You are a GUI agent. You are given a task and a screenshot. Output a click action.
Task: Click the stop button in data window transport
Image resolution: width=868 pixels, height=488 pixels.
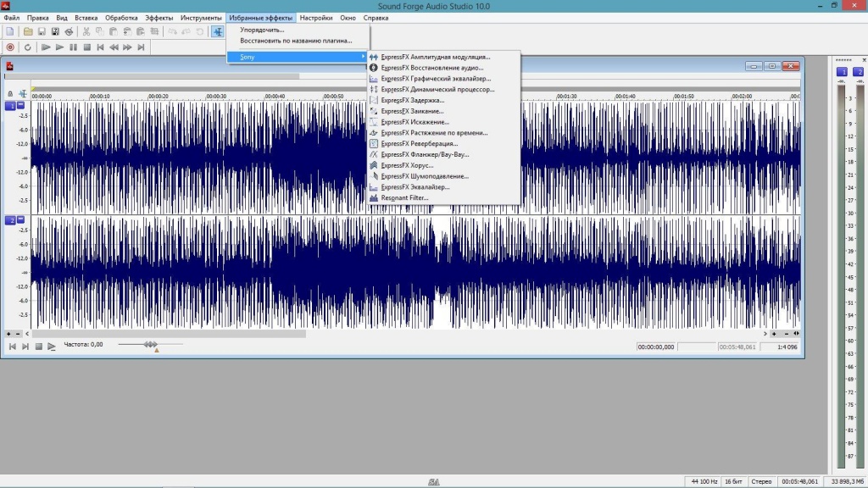tap(39, 347)
